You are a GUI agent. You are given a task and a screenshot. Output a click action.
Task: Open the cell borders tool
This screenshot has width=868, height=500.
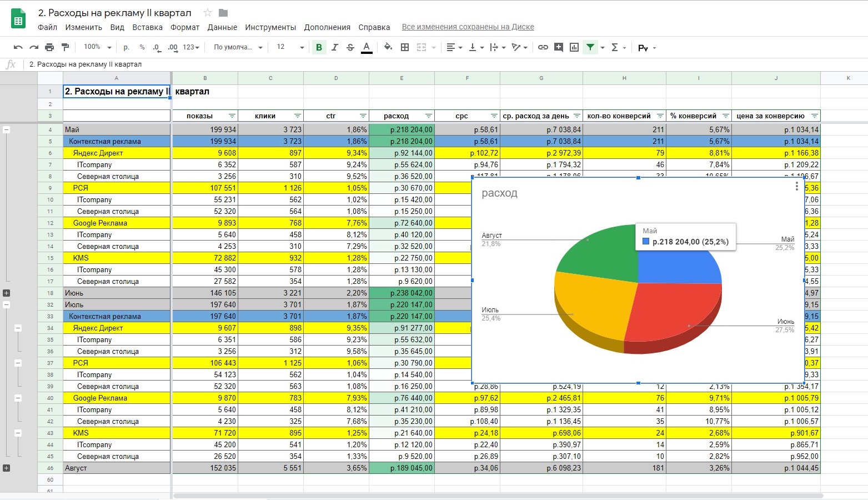(405, 47)
